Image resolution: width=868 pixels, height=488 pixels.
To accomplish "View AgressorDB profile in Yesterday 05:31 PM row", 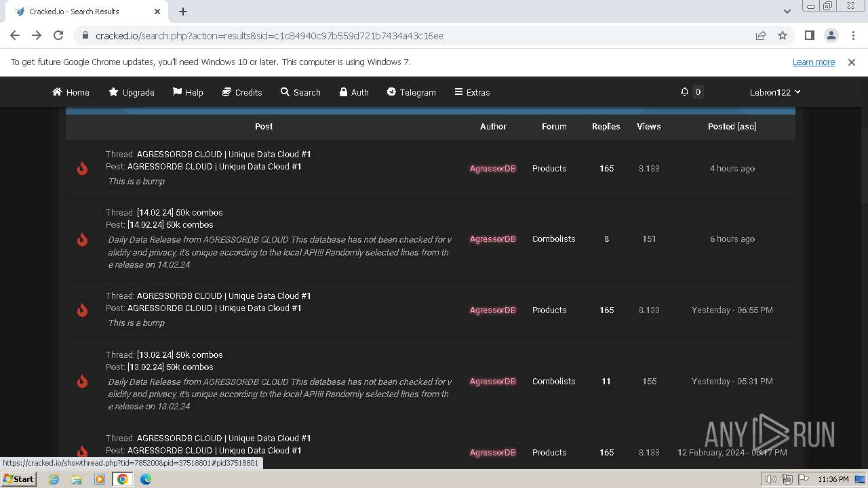I will [493, 381].
